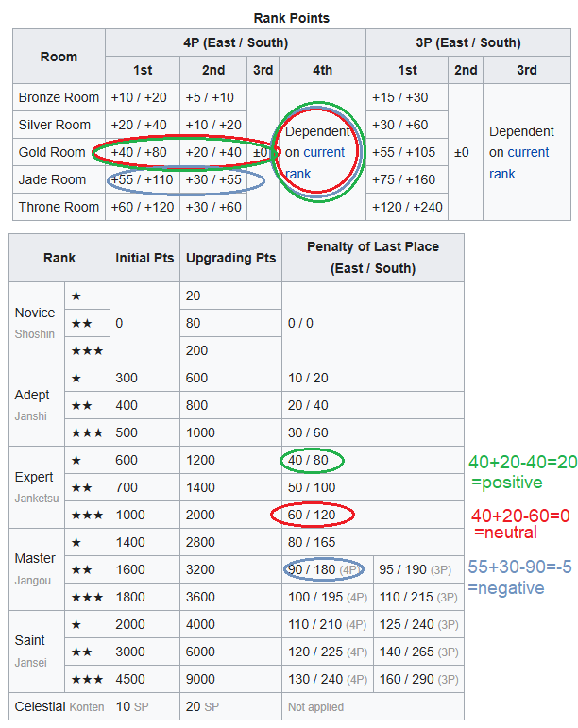Viewport: 578px width, 728px height.
Task: Click the 'Not applied' cell
Action: tap(373, 706)
